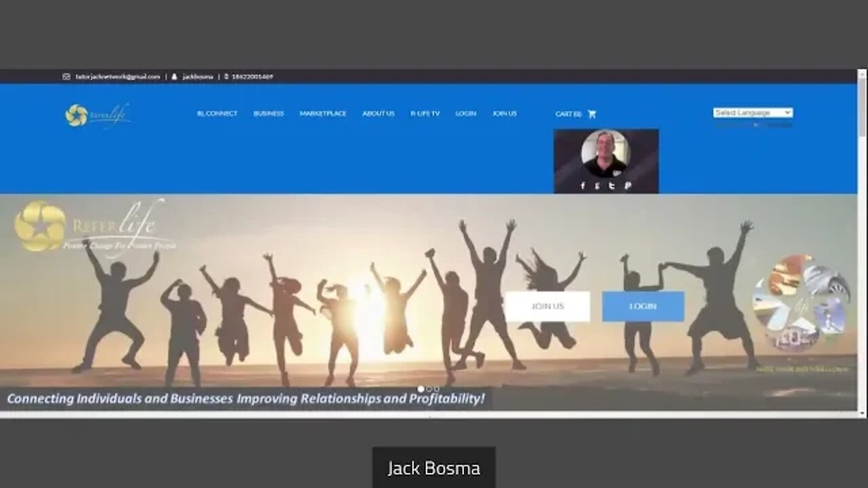Open the Facebook icon under the profile photo
Viewport: 868px width, 488px height.
(x=583, y=186)
